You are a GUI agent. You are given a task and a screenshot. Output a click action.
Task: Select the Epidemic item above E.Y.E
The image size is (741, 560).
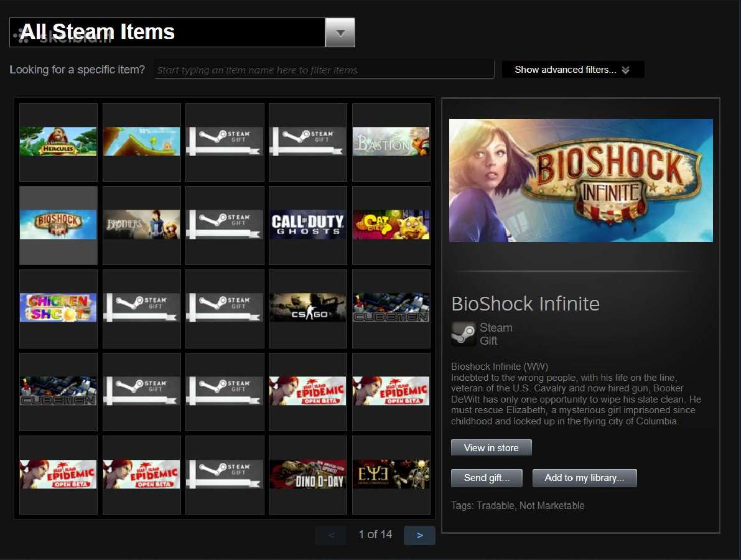[x=391, y=391]
